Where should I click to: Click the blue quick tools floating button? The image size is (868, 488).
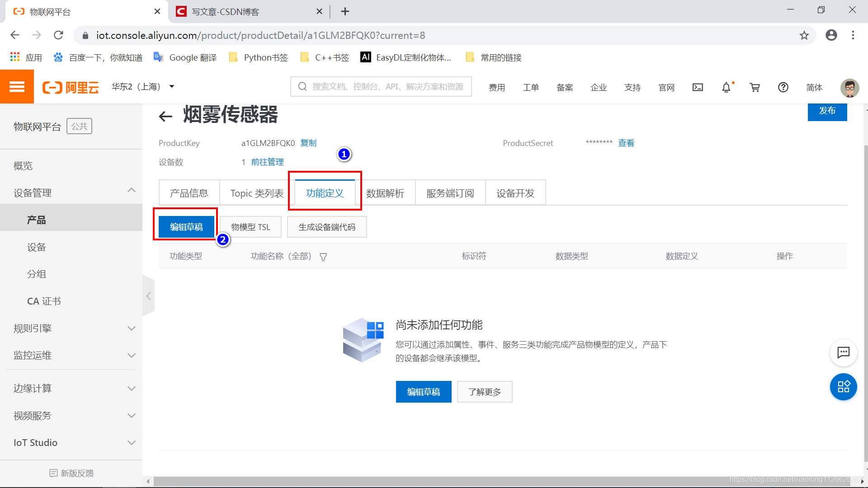pyautogui.click(x=843, y=387)
